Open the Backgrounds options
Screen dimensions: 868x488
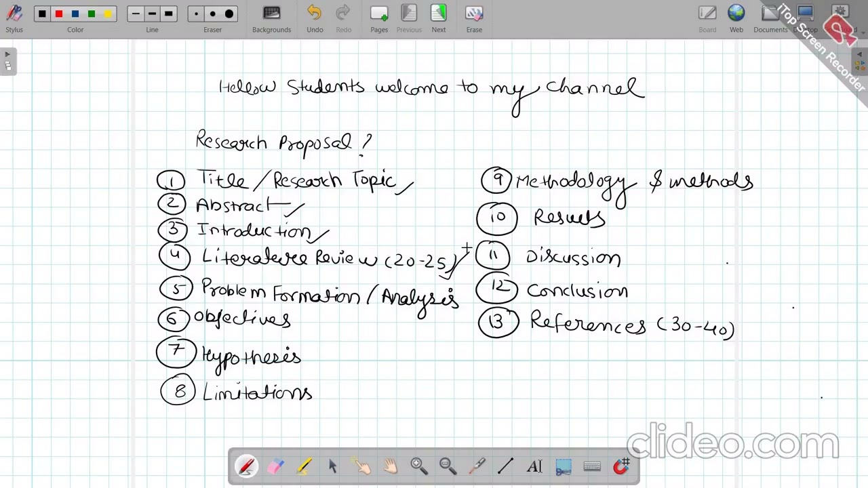271,18
